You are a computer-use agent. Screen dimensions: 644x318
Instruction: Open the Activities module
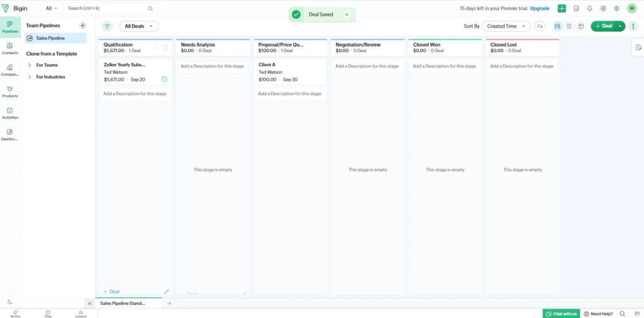pos(10,113)
